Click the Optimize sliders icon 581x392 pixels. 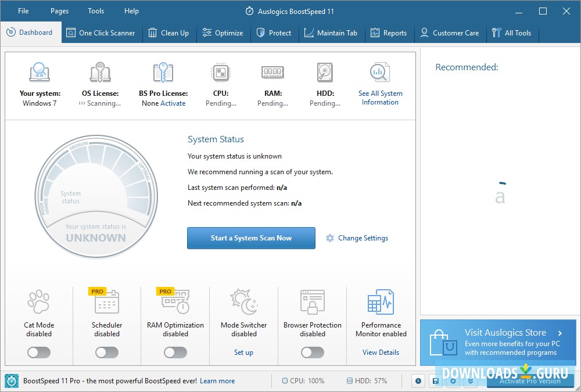pyautogui.click(x=207, y=33)
